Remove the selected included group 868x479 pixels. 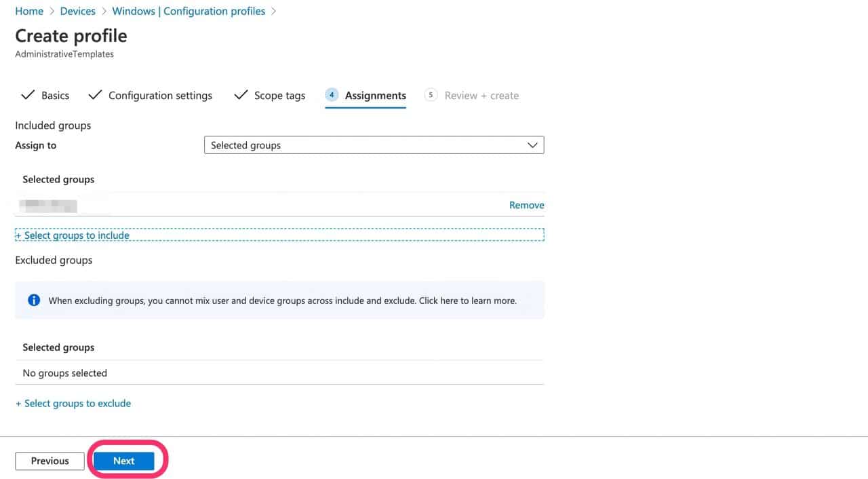tap(526, 205)
